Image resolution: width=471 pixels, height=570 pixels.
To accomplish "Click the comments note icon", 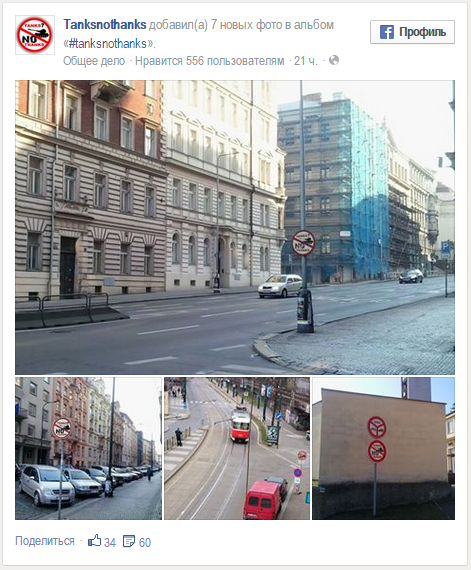I will 129,541.
